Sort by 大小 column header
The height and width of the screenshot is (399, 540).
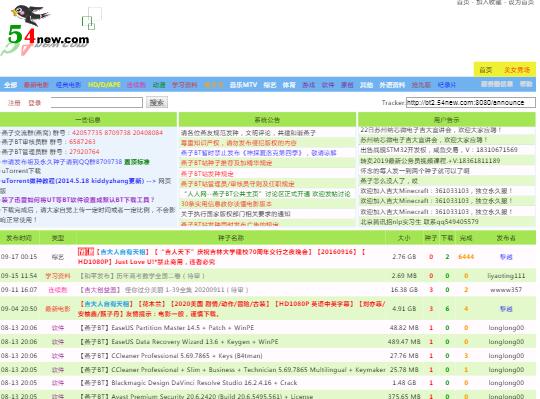tap(404, 238)
